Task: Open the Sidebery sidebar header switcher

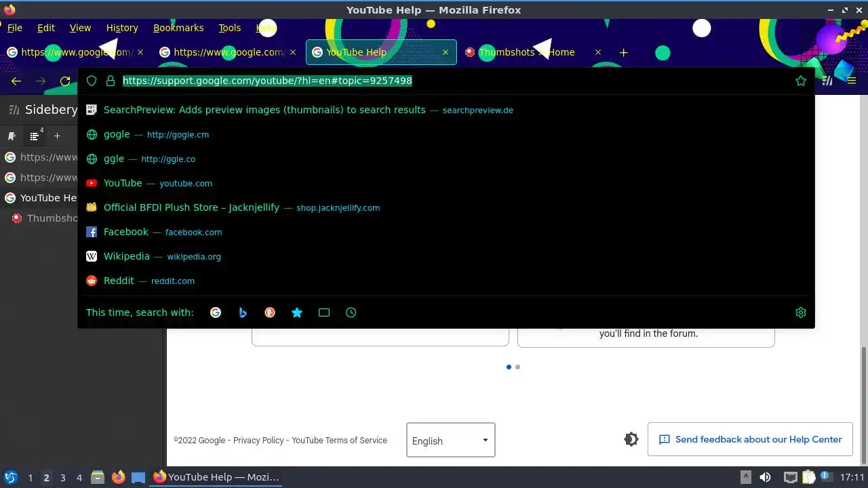Action: 43,110
